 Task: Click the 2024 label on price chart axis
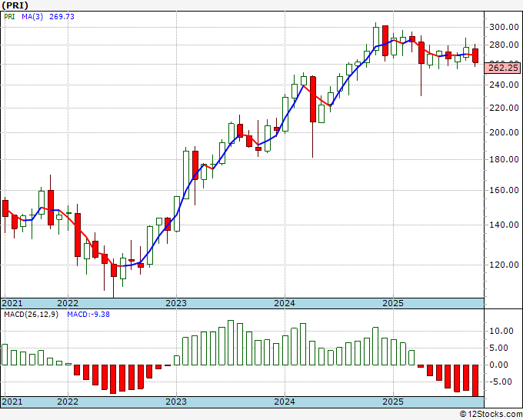(x=285, y=303)
